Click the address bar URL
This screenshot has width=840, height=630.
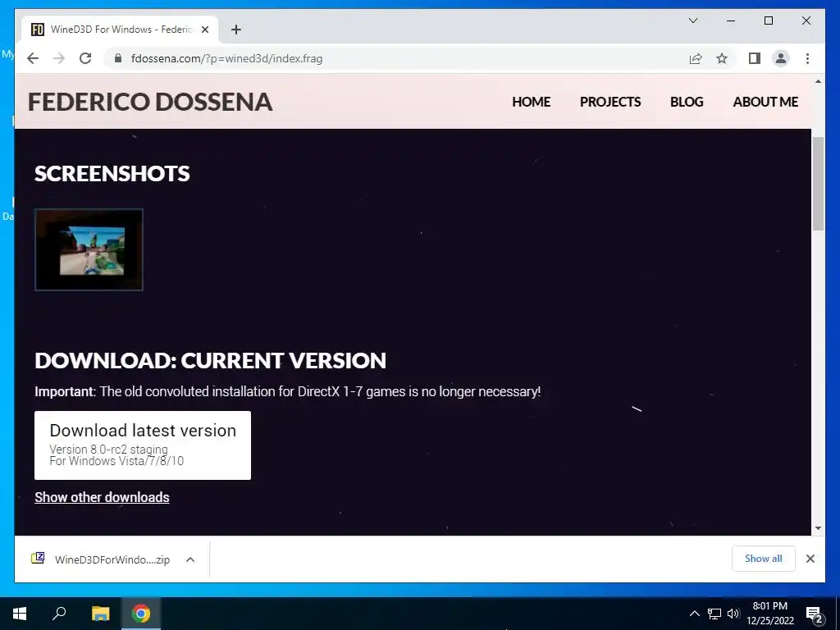(226, 58)
